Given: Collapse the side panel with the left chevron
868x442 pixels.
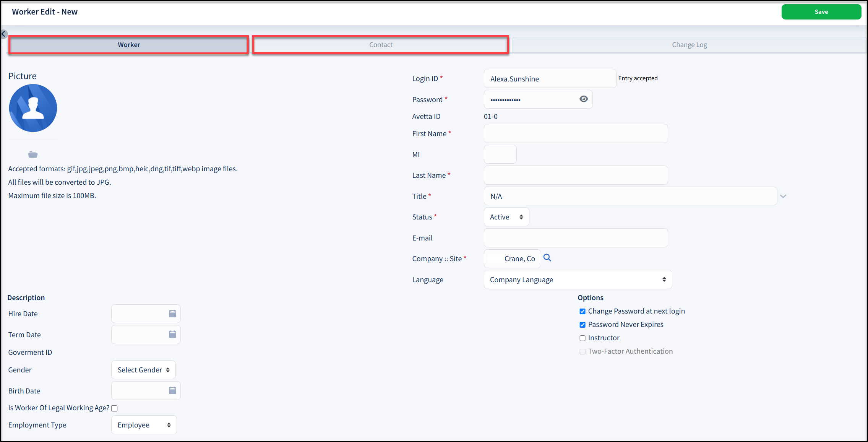Looking at the screenshot, I should coord(3,34).
